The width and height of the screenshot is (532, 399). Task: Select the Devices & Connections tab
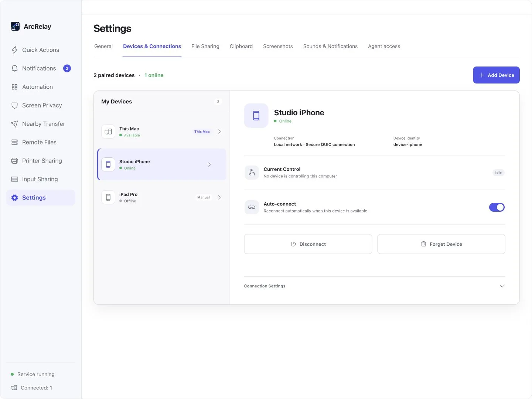click(152, 46)
